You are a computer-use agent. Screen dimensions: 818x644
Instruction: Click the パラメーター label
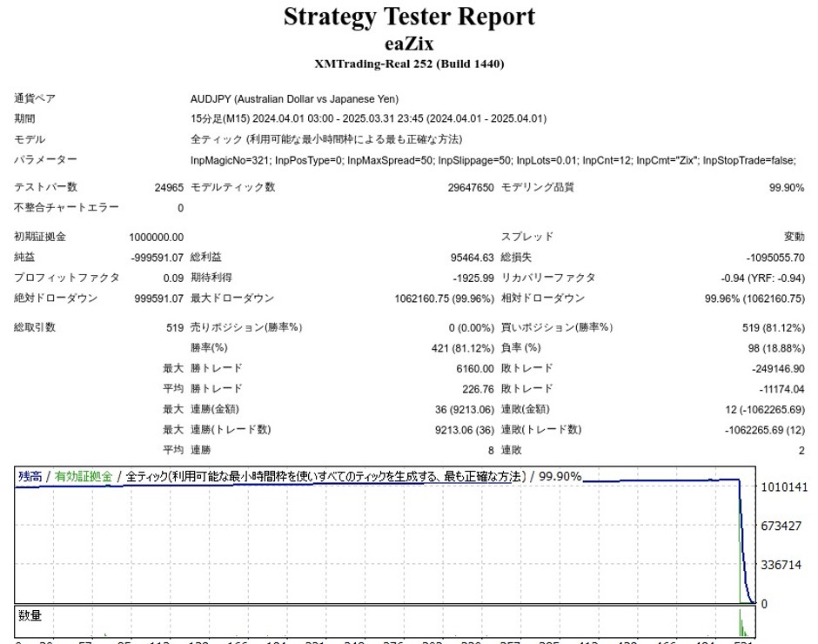tap(45, 160)
